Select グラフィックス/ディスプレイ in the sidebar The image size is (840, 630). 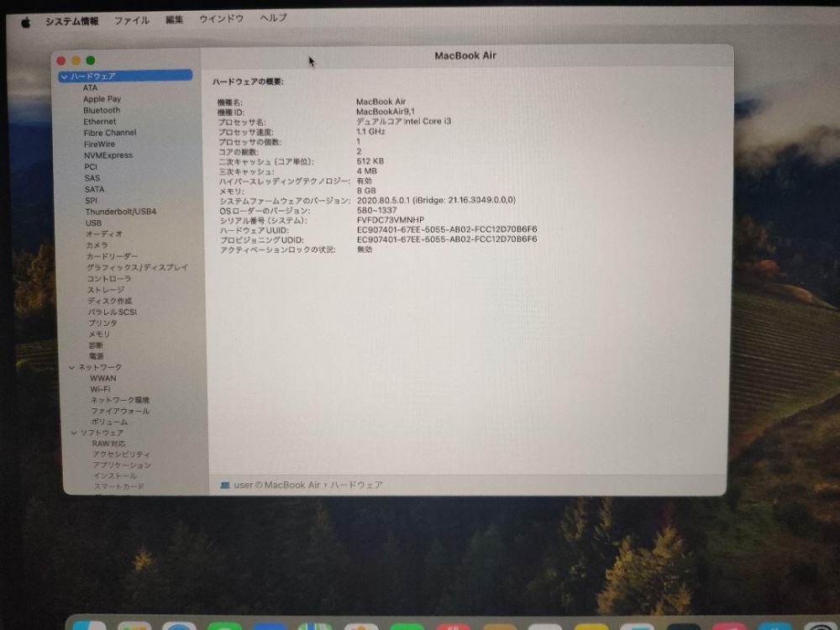pyautogui.click(x=137, y=267)
